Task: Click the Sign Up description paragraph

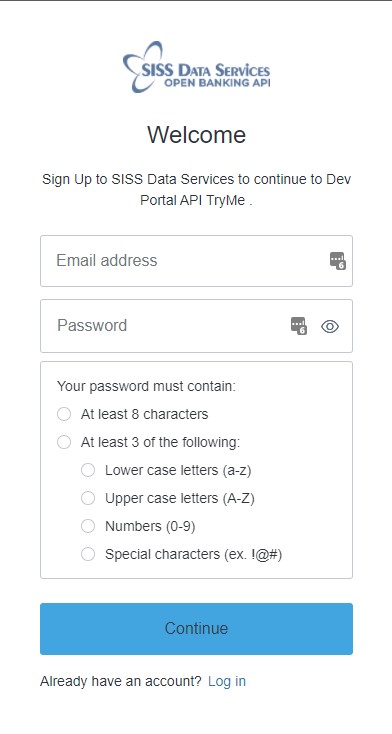Action: point(196,190)
